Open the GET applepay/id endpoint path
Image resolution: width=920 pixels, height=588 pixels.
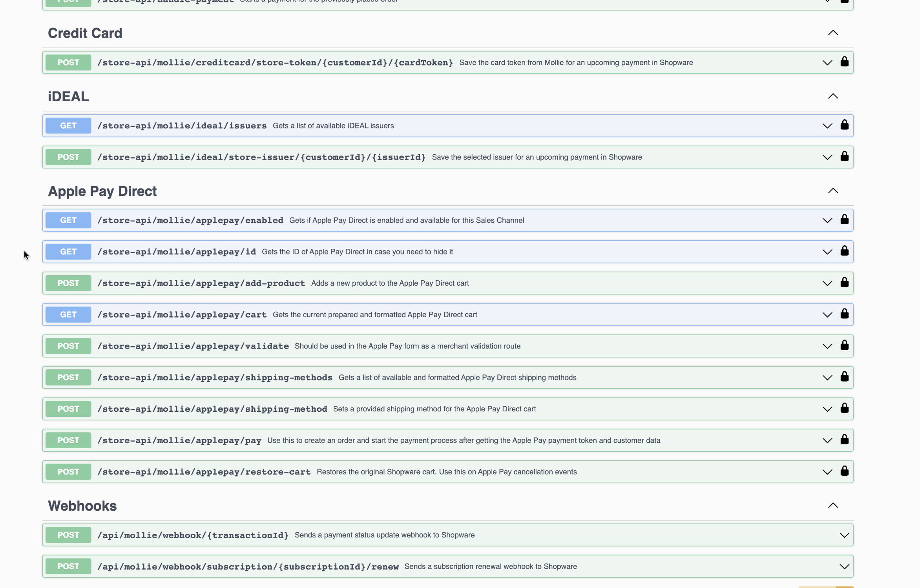pyautogui.click(x=177, y=252)
